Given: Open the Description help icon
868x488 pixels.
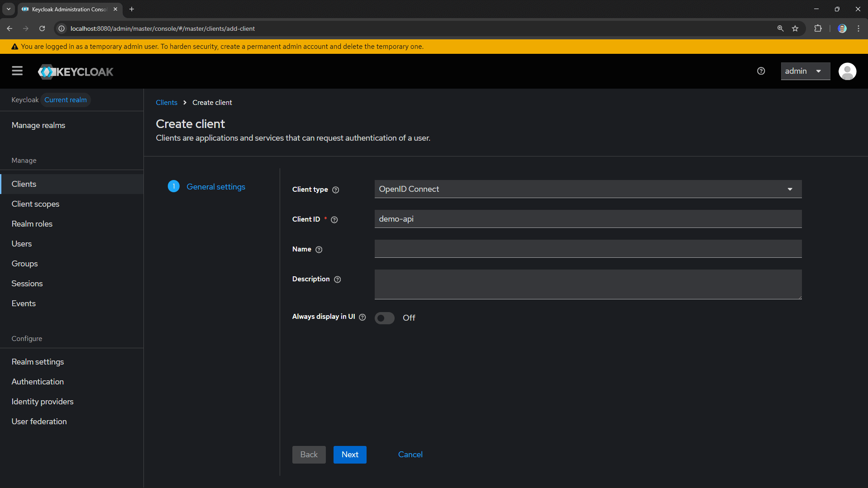Looking at the screenshot, I should click(x=338, y=279).
